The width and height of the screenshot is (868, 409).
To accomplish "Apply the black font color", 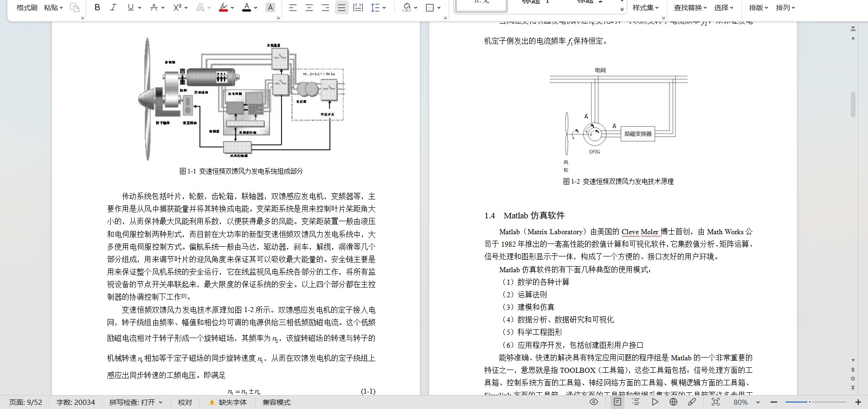I will pyautogui.click(x=246, y=7).
